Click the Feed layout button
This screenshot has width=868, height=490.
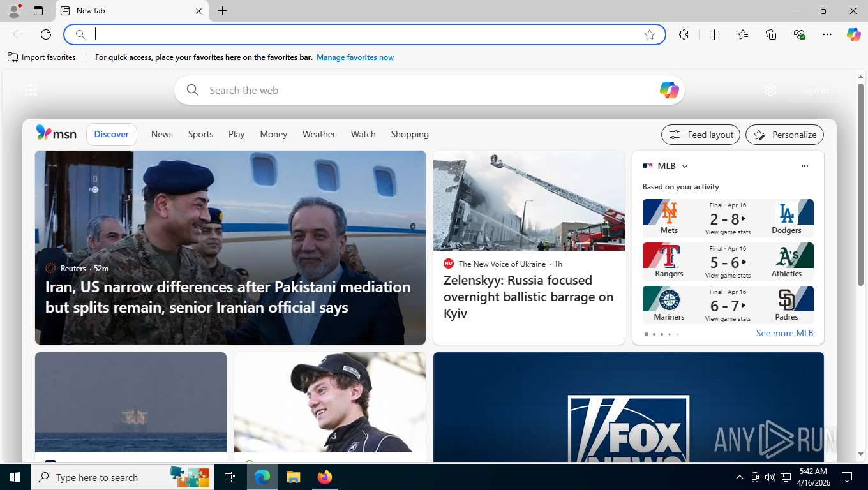coord(701,135)
